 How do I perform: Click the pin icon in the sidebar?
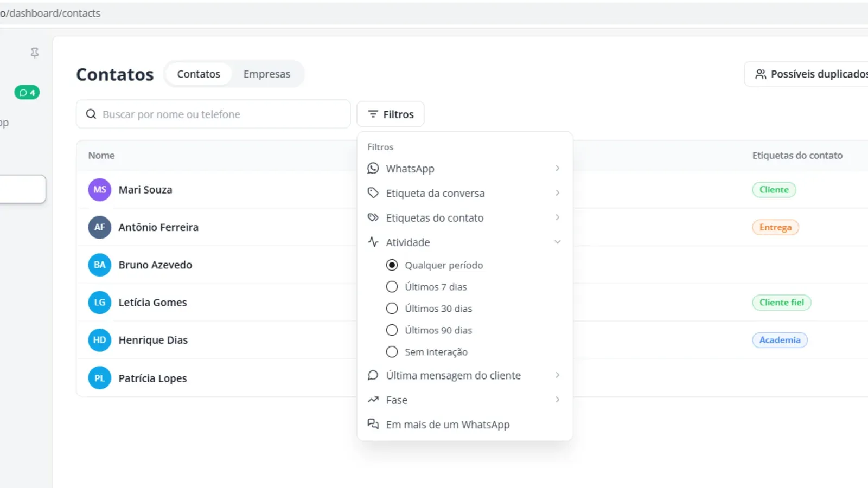pyautogui.click(x=35, y=53)
